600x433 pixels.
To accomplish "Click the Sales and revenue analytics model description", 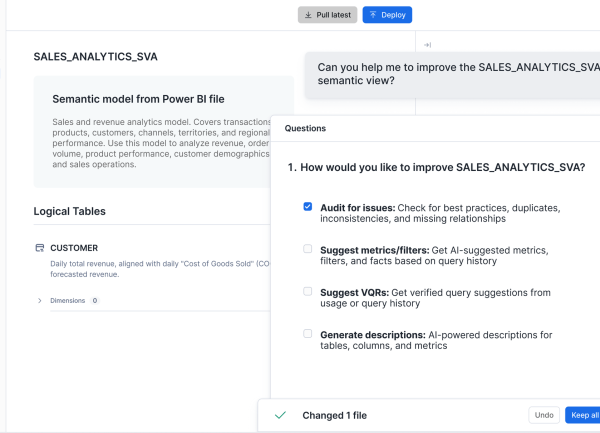I will coord(161,143).
